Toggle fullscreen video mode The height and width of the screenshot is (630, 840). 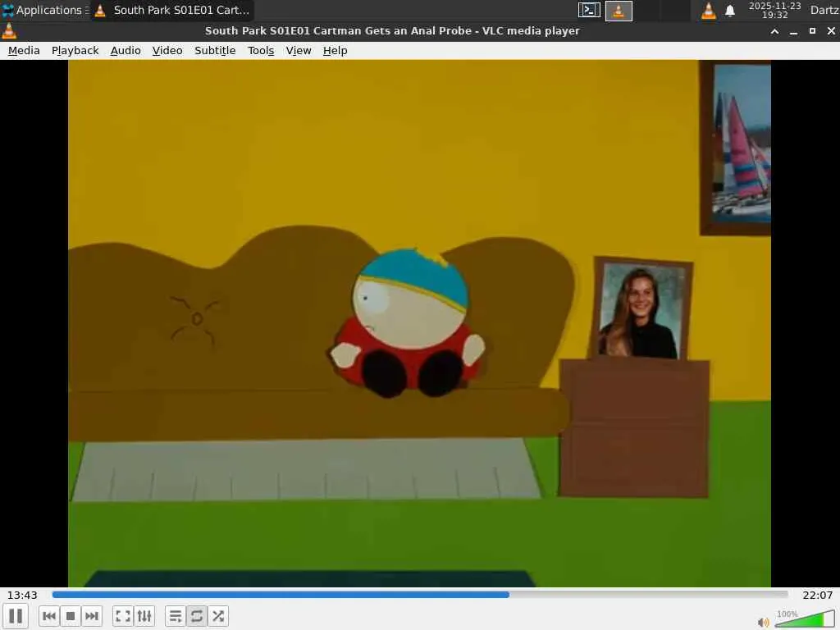pos(123,616)
